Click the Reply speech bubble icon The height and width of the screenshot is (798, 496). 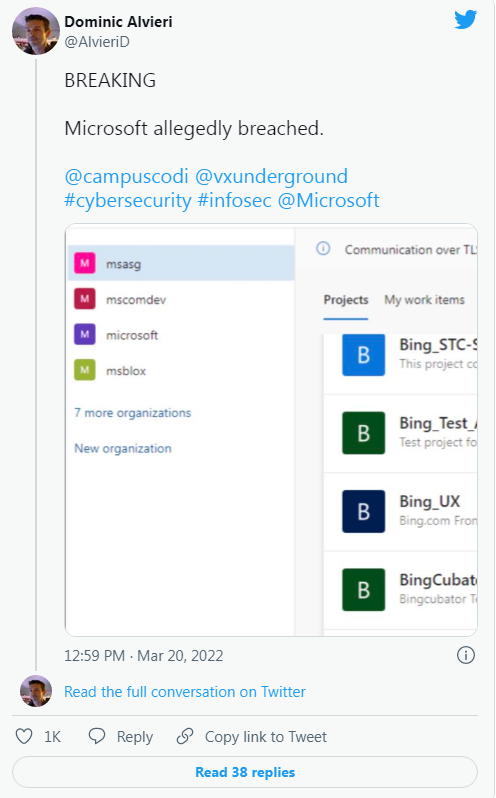(97, 736)
